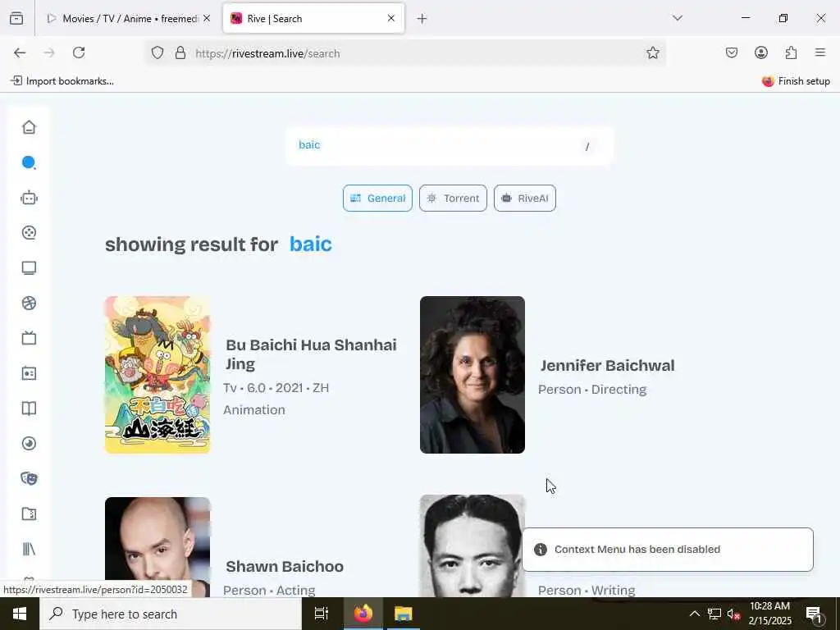Open the Firefox account icon
840x630 pixels.
(x=760, y=52)
